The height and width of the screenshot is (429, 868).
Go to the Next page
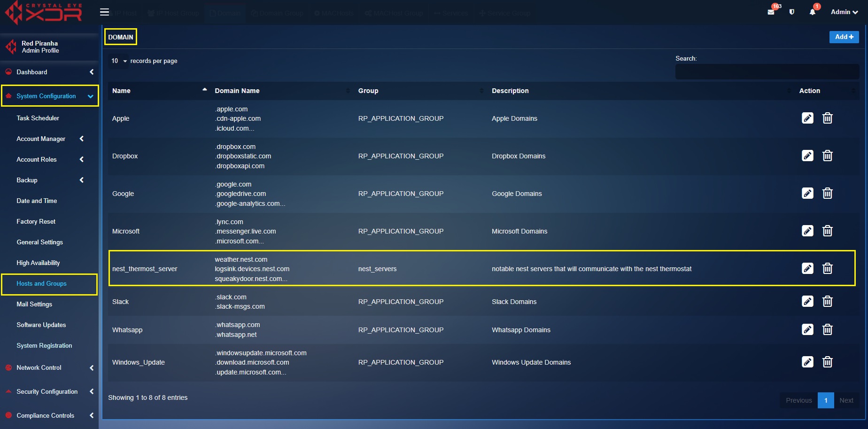pos(846,400)
